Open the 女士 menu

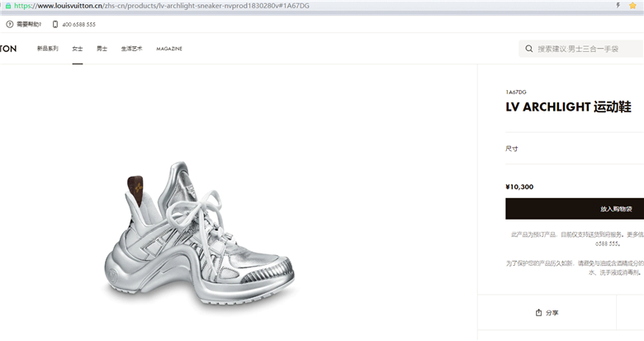[x=78, y=49]
